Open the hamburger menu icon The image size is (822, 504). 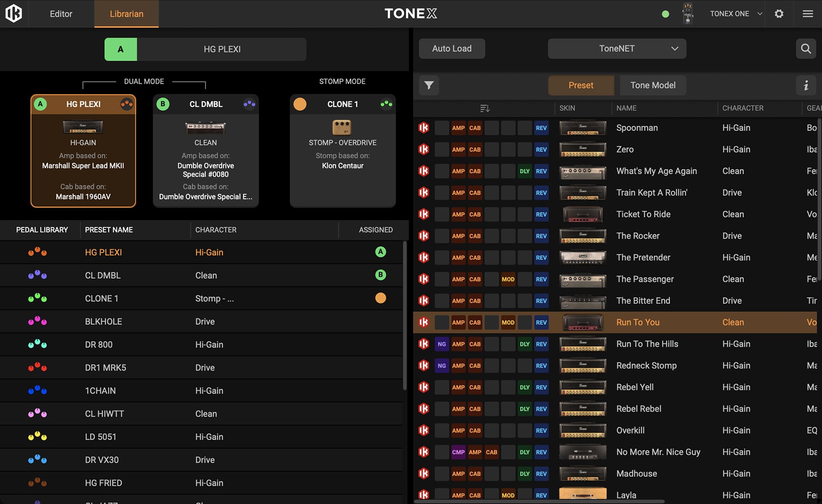[808, 13]
